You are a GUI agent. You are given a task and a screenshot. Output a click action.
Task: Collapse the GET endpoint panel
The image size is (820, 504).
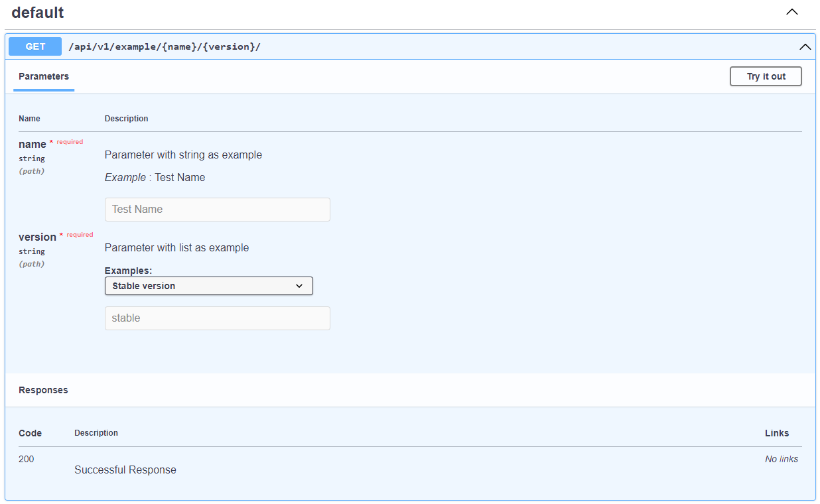pos(805,46)
